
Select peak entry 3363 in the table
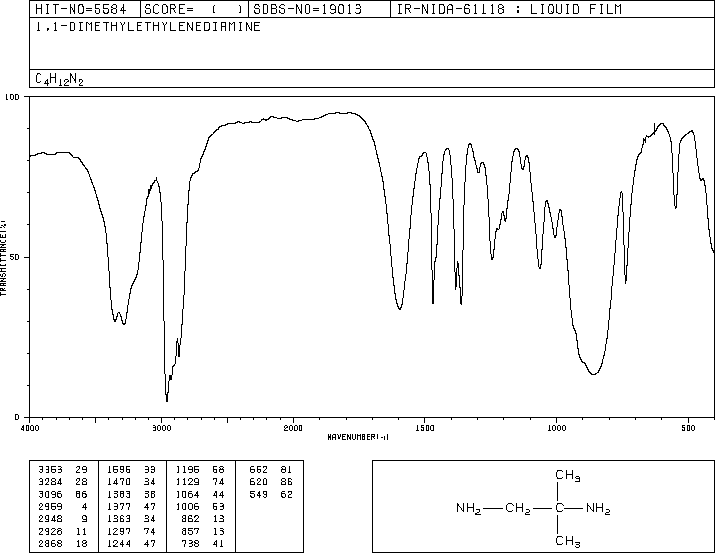click(x=63, y=469)
